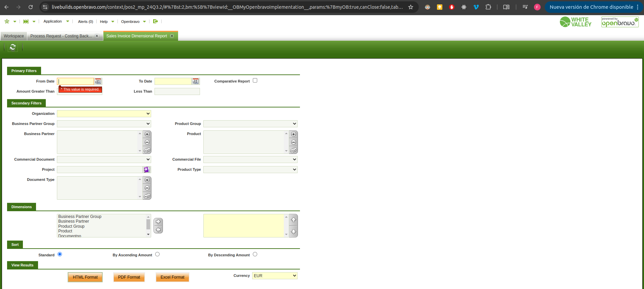This screenshot has width=644, height=289.
Task: Open the Currency dropdown showing EUR
Action: tap(275, 276)
